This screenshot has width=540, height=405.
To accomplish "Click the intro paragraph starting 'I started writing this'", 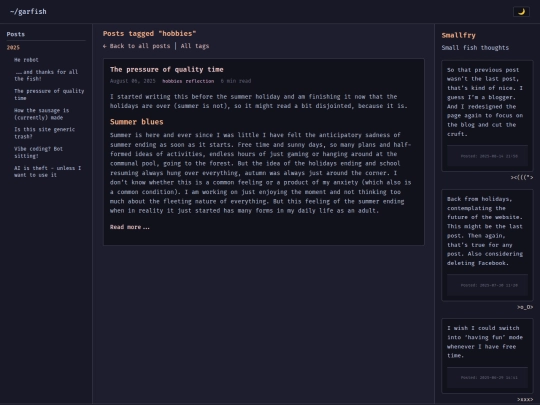I will [x=259, y=101].
